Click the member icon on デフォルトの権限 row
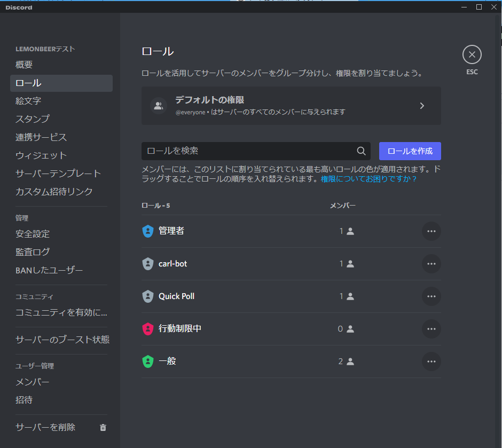The image size is (502, 448). click(159, 105)
